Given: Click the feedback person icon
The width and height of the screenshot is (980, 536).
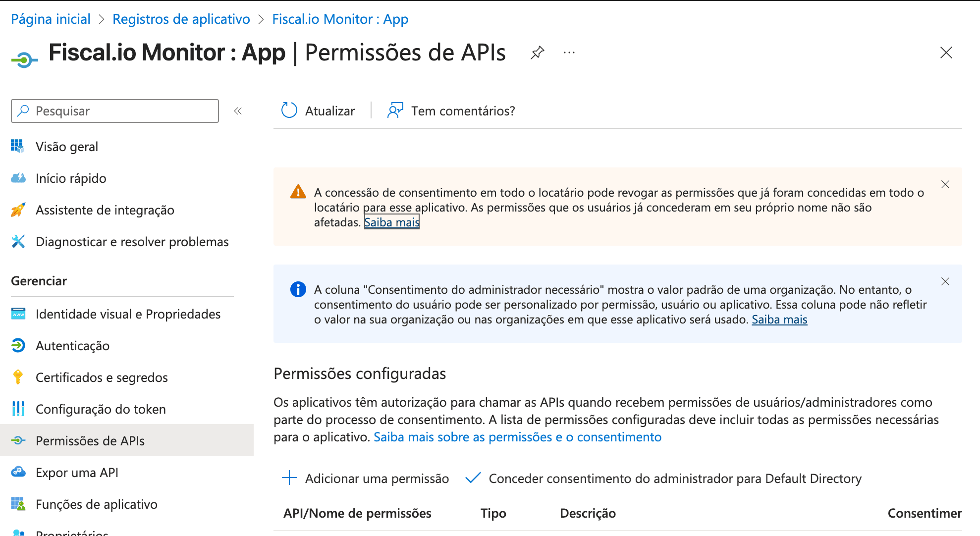Looking at the screenshot, I should [x=395, y=110].
